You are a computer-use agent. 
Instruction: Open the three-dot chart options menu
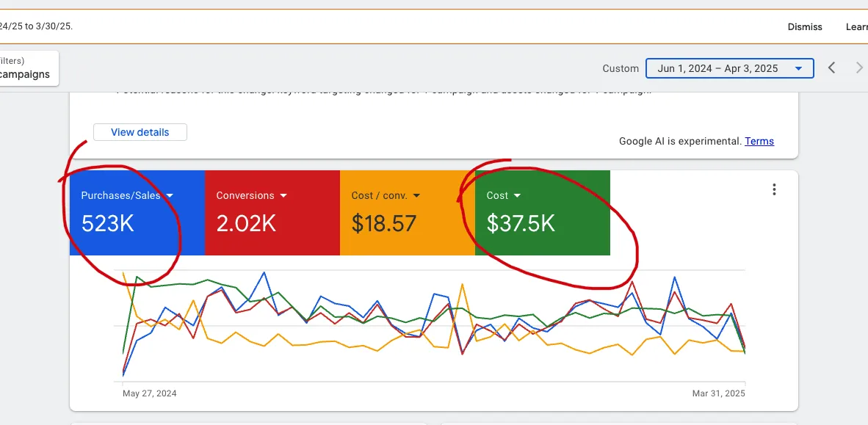pyautogui.click(x=774, y=189)
